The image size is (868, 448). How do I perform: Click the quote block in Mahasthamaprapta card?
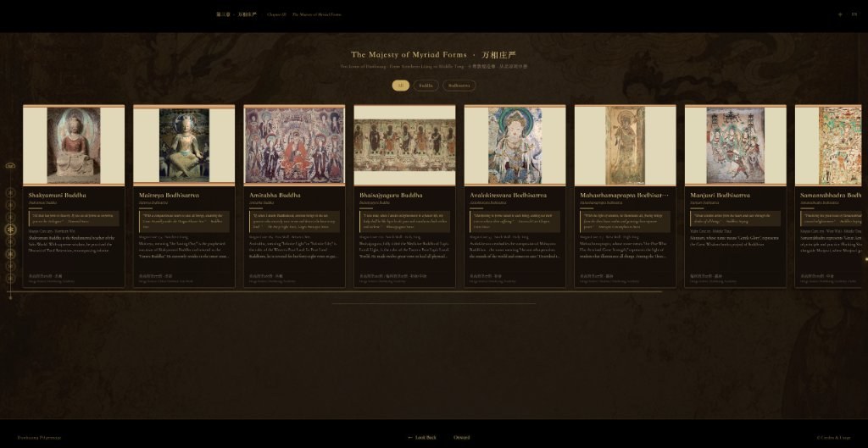pyautogui.click(x=625, y=221)
